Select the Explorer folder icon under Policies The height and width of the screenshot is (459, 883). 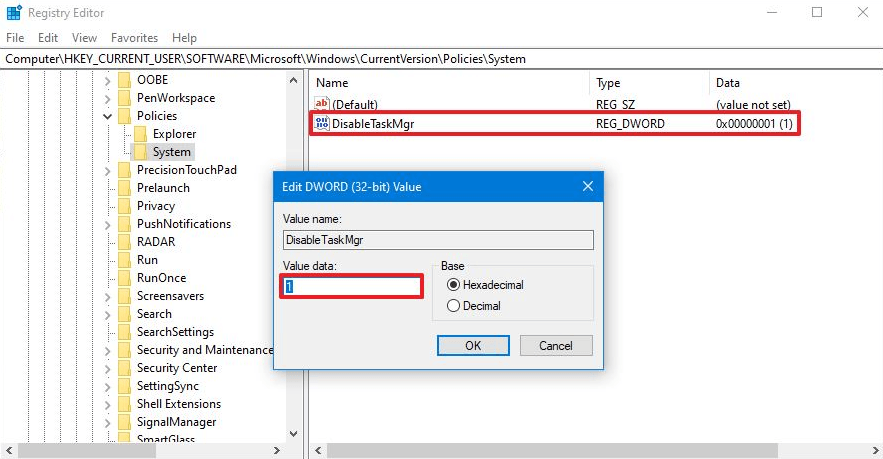coord(141,134)
